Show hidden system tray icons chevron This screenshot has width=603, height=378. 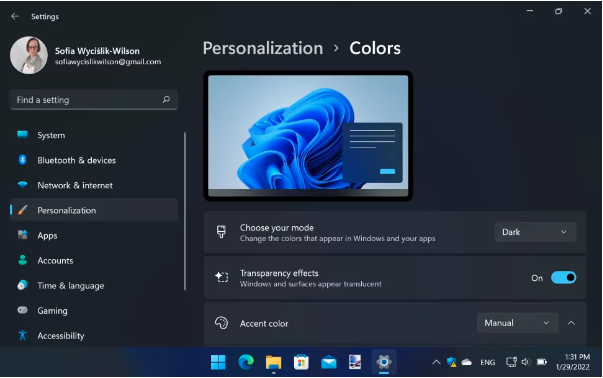436,362
